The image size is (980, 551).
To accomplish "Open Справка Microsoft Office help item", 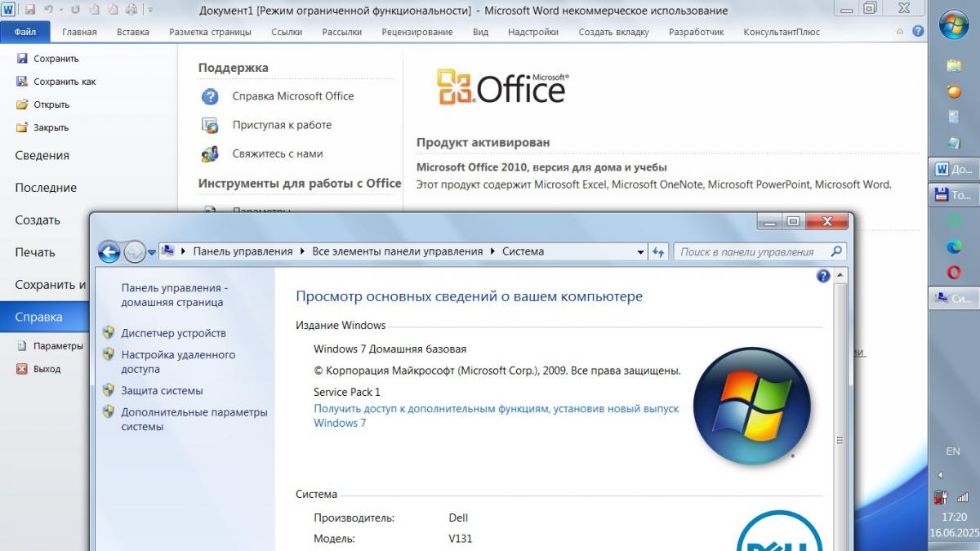I will (292, 96).
